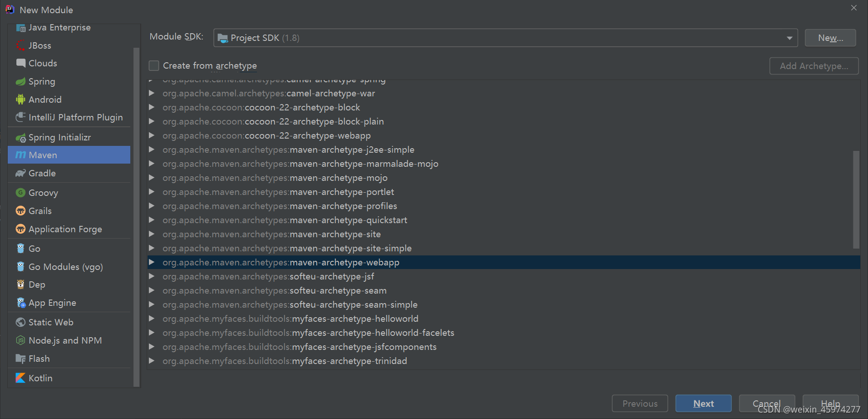Open the Module SDK dropdown
The height and width of the screenshot is (419, 868).
tap(789, 38)
